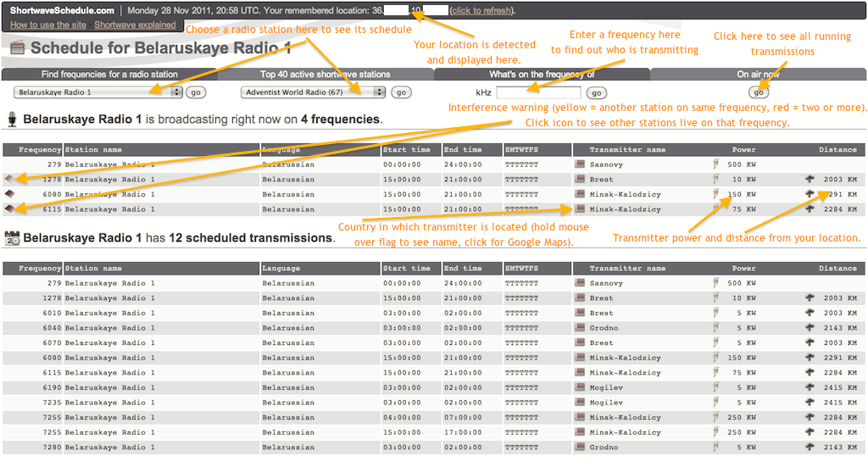The width and height of the screenshot is (868, 467).
Task: Click flag icon beside Mogilev 6190 kHz row
Action: coord(580,387)
